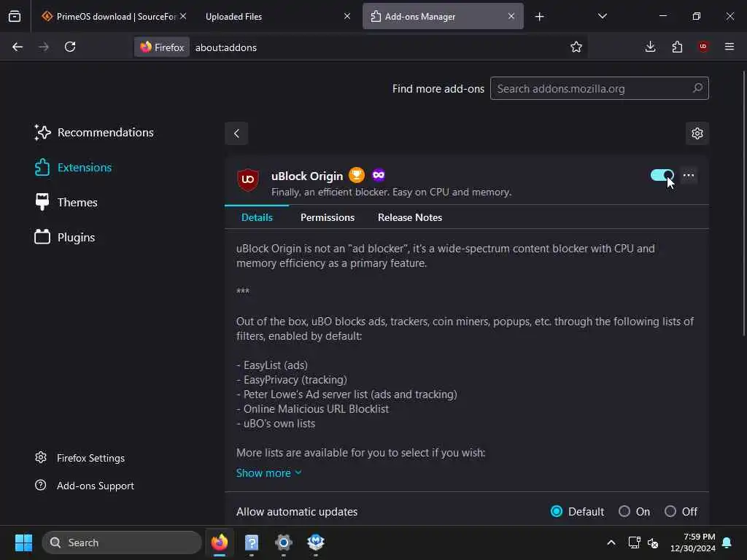Close the Add-ons Manager tab
This screenshot has width=747, height=560.
[511, 16]
